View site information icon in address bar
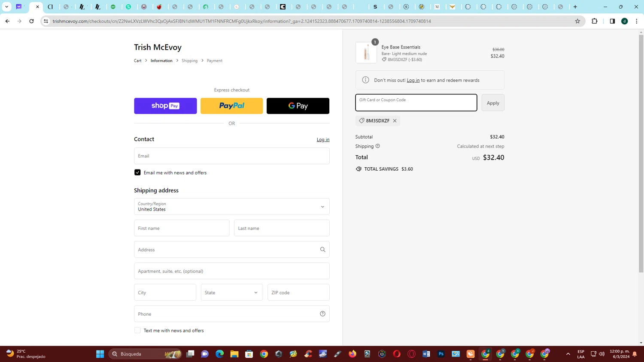The width and height of the screenshot is (644, 362). 46,21
